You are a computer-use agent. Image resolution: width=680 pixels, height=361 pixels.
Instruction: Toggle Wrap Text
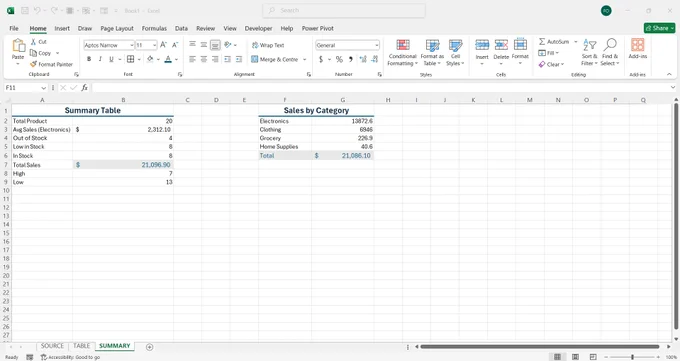268,45
